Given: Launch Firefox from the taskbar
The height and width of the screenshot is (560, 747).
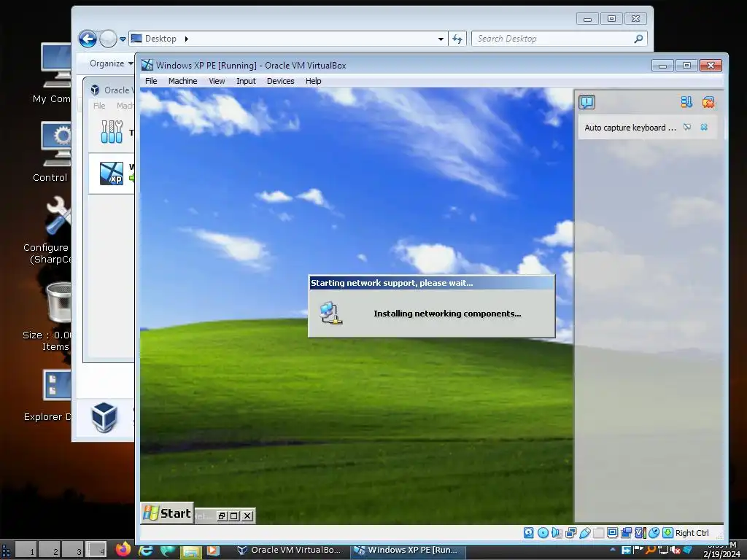Looking at the screenshot, I should pos(123,550).
